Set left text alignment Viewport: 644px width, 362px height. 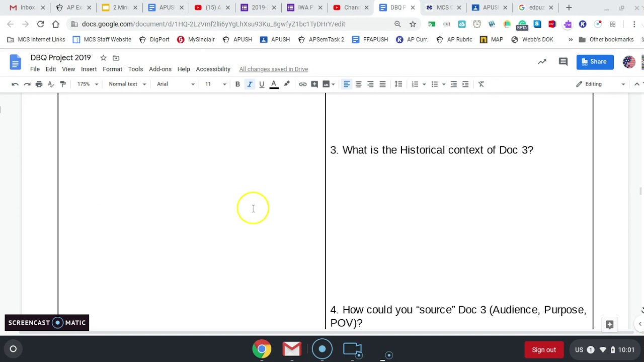tap(347, 84)
